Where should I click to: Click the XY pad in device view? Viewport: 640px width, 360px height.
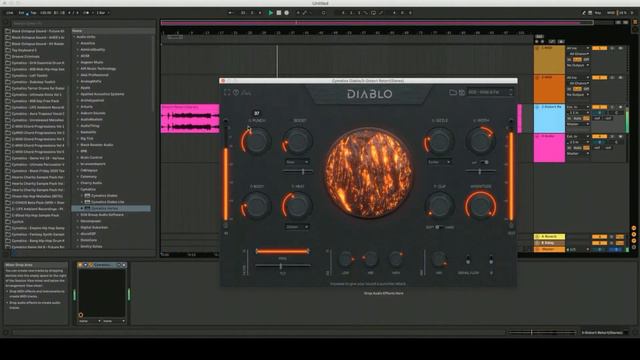pos(102,293)
